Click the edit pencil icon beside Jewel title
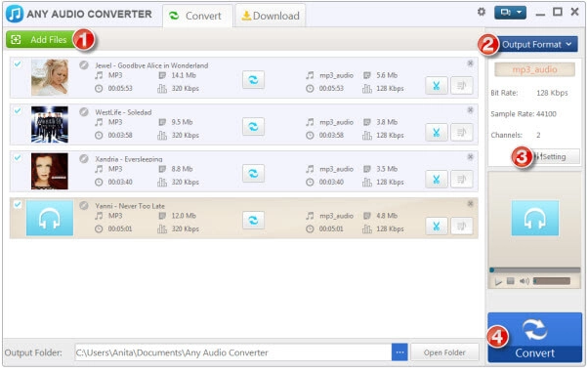 click(x=84, y=65)
